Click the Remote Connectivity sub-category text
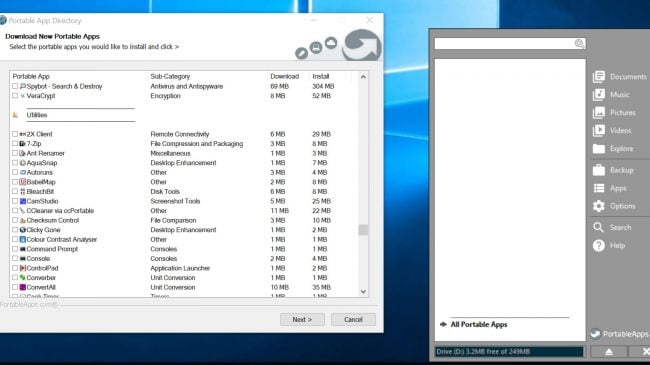This screenshot has height=365, width=650. pos(179,134)
